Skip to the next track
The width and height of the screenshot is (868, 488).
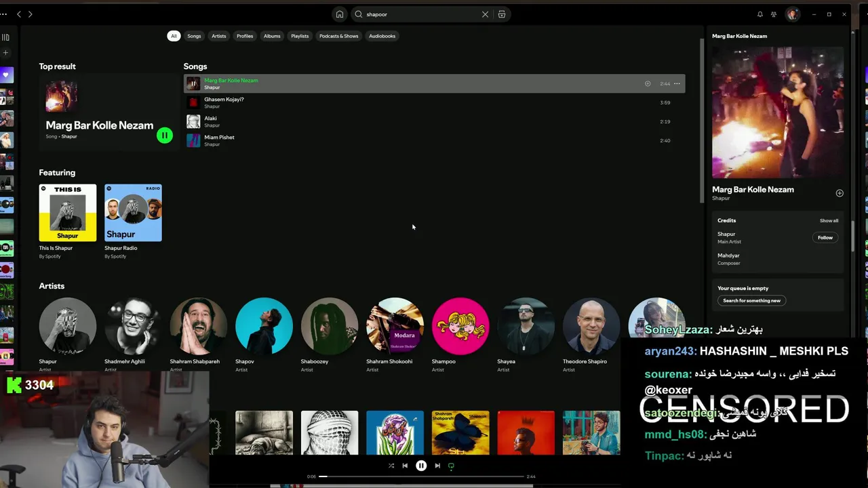pyautogui.click(x=437, y=466)
